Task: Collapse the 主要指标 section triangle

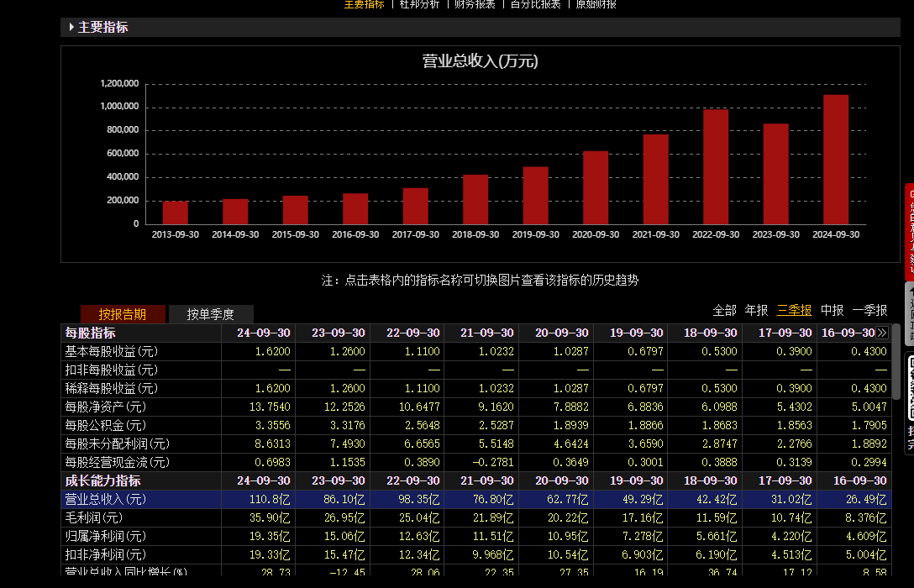Action: pyautogui.click(x=71, y=27)
